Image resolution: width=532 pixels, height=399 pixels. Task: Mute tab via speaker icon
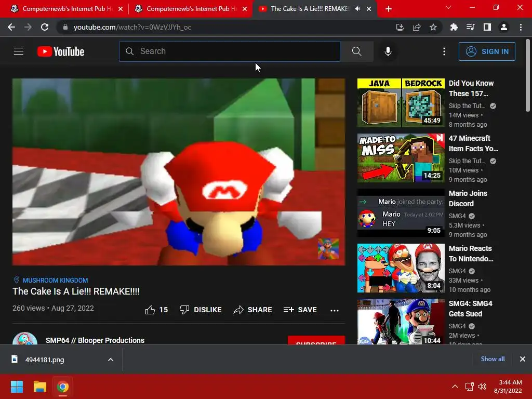click(357, 9)
